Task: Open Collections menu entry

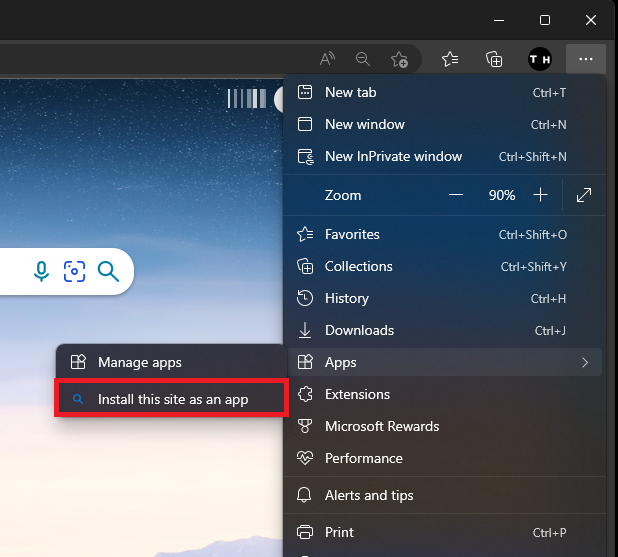Action: [x=444, y=266]
